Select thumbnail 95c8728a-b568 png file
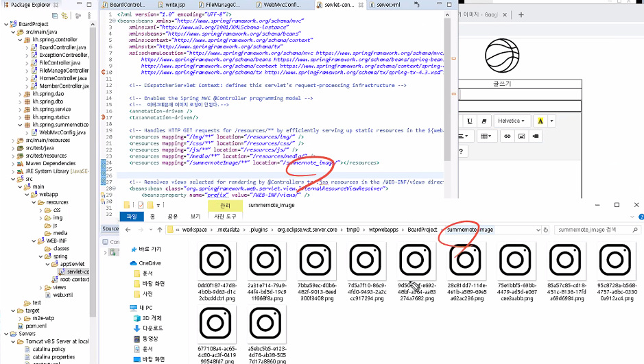The width and height of the screenshot is (644, 364). click(x=616, y=271)
